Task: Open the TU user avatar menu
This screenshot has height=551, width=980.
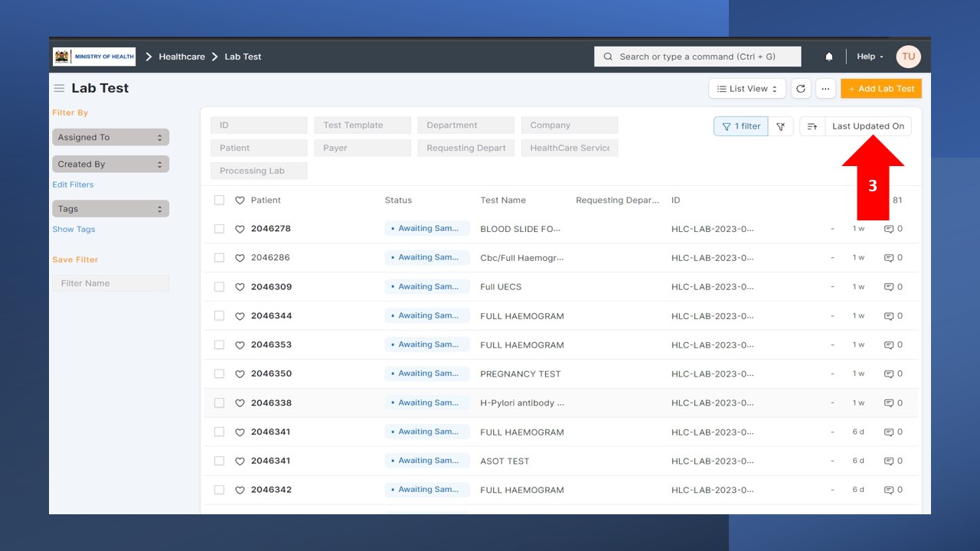Action: click(x=908, y=57)
